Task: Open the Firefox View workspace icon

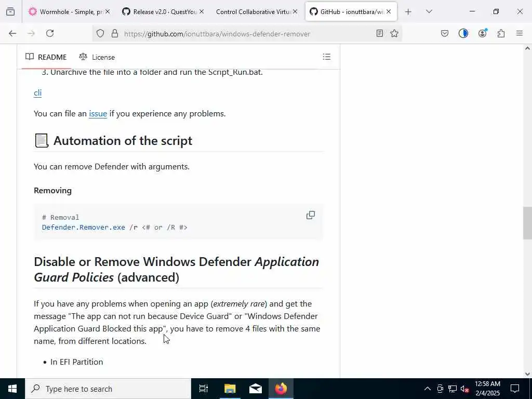Action: [10, 11]
